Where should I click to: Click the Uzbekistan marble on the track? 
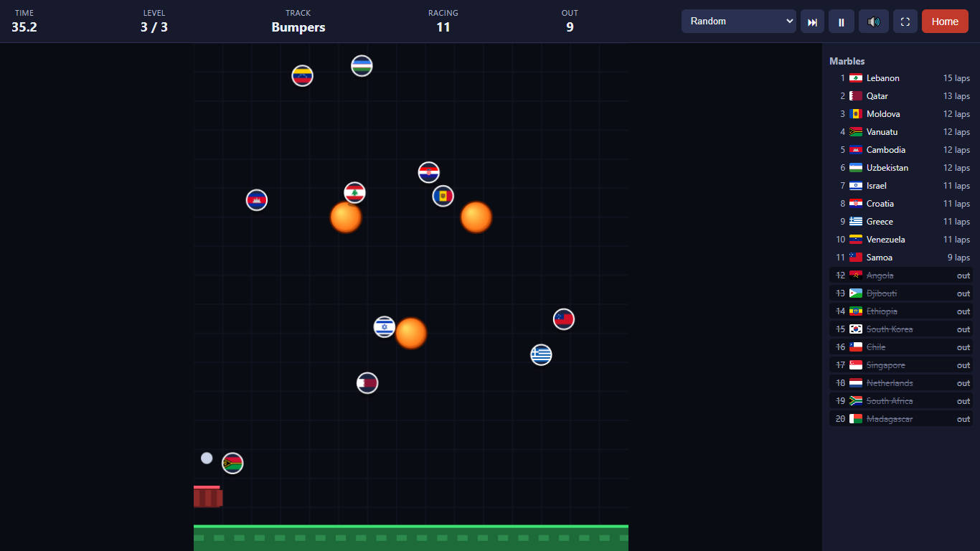tap(362, 66)
